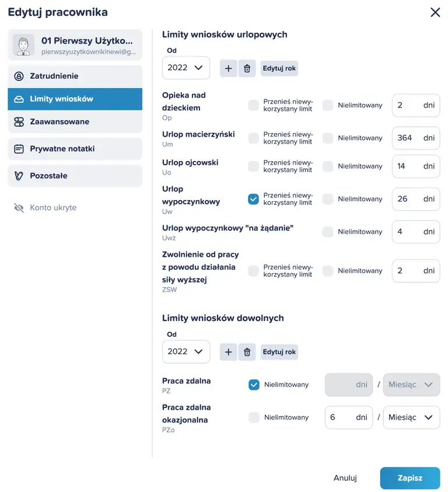Uncheck carry-over limit for Urlop wypoczynkowy
448x492 pixels.
point(253,199)
